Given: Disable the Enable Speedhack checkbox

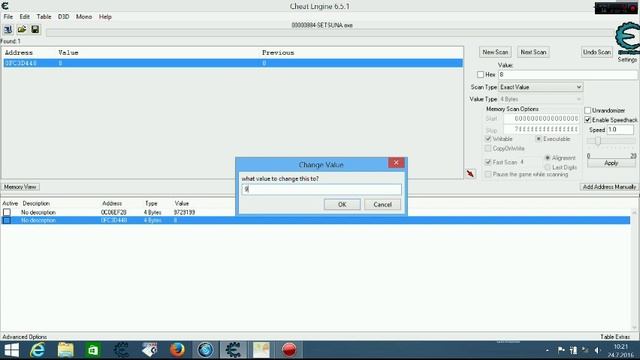Looking at the screenshot, I should (588, 120).
